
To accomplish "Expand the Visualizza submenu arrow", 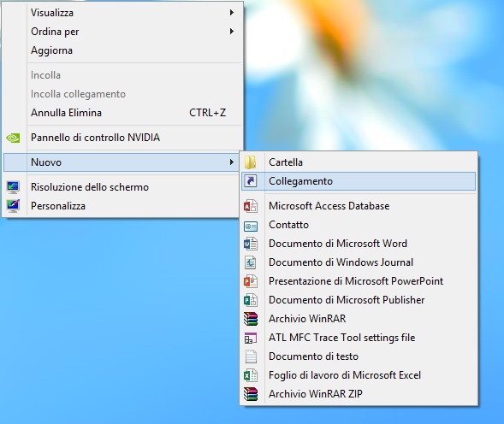I will click(x=231, y=13).
